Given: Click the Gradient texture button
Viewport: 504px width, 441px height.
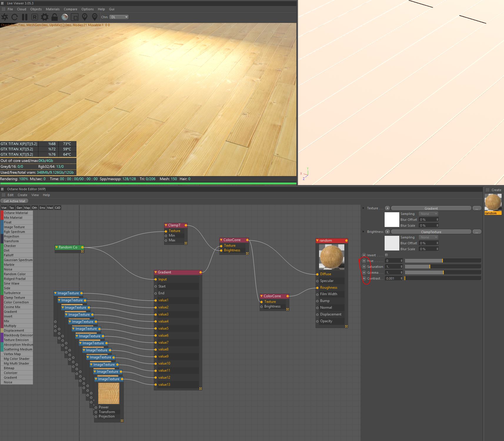Looking at the screenshot, I should 431,208.
